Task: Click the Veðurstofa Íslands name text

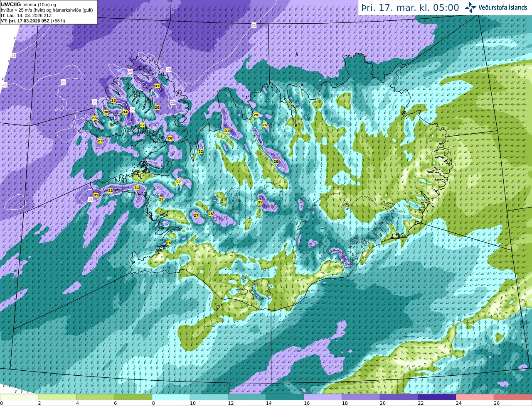Action: pyautogui.click(x=502, y=7)
